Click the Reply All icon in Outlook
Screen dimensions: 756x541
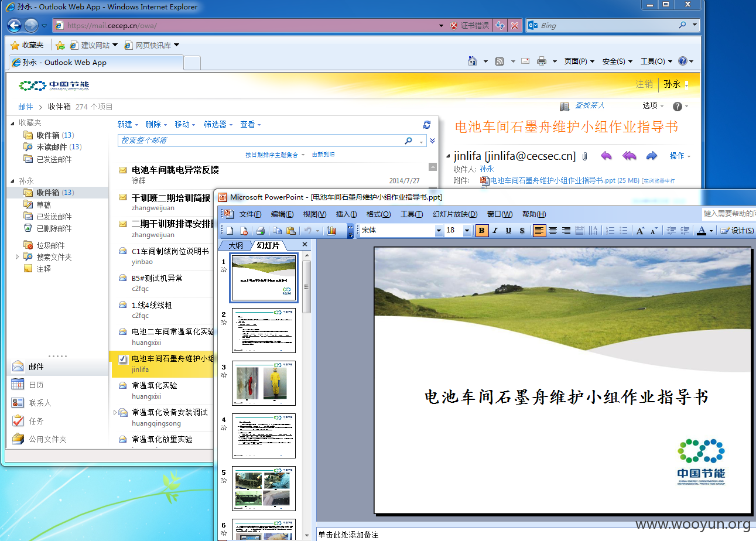(x=629, y=156)
